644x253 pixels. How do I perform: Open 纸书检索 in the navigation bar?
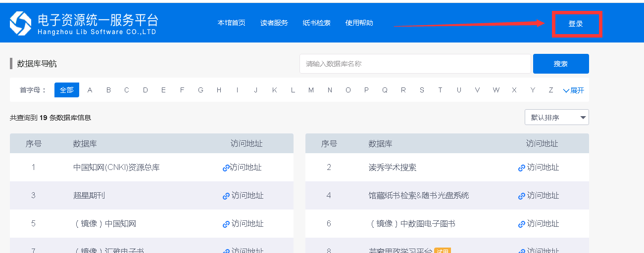pyautogui.click(x=316, y=23)
